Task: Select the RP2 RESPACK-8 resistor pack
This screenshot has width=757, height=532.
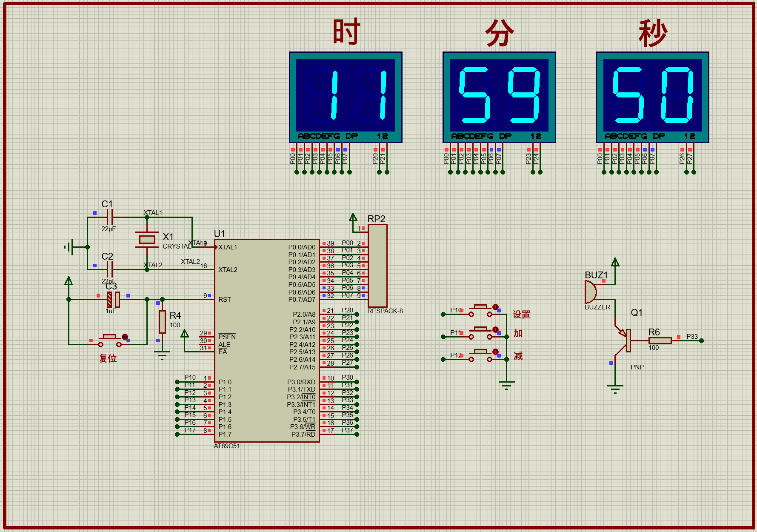Action: pos(377,266)
